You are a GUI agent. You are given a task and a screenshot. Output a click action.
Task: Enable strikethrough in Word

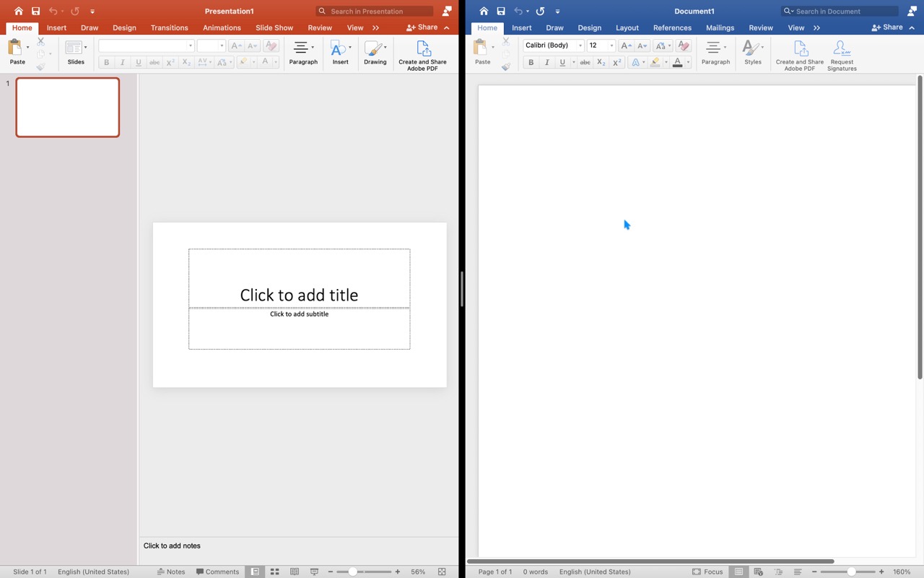pyautogui.click(x=585, y=62)
